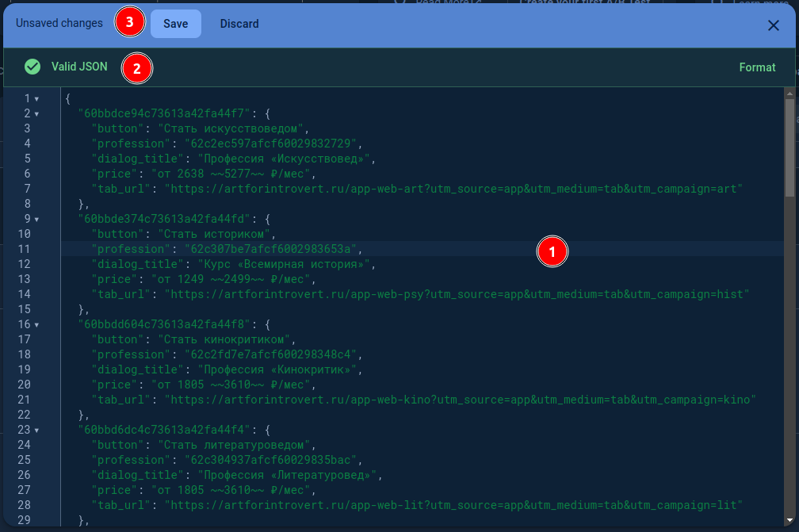Click the Unsaved changes label
Screen dimensions: 799x532
pyautogui.click(x=59, y=24)
